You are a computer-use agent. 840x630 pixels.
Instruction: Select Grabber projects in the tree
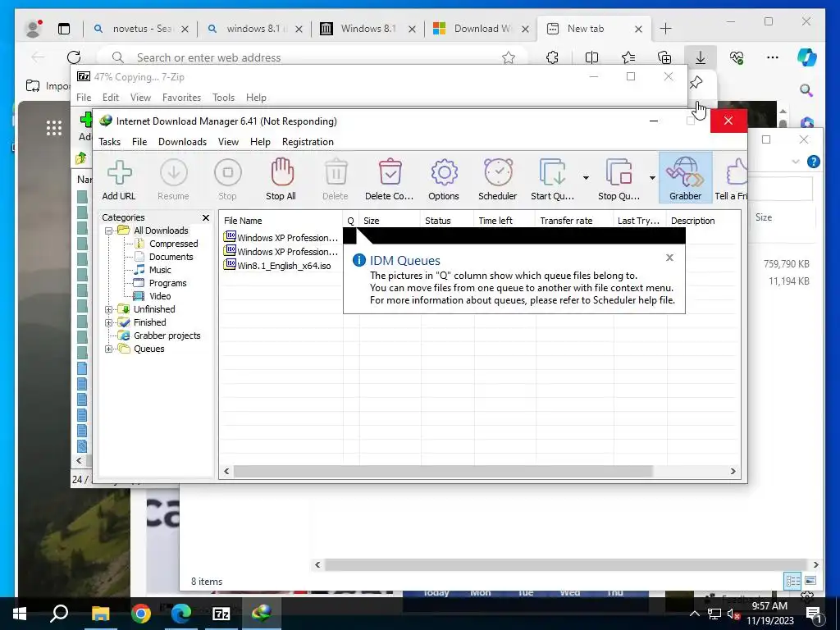[x=167, y=336]
